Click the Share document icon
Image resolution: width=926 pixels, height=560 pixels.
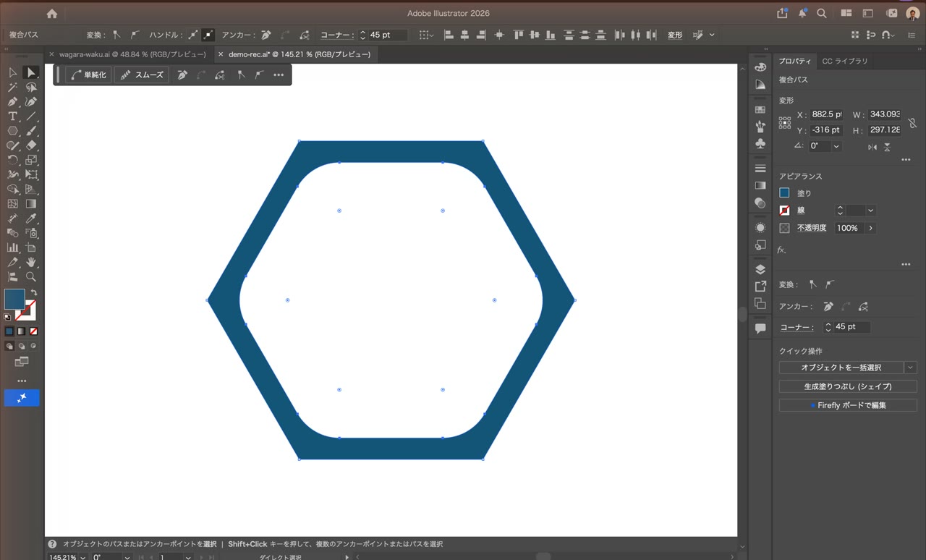tap(782, 13)
